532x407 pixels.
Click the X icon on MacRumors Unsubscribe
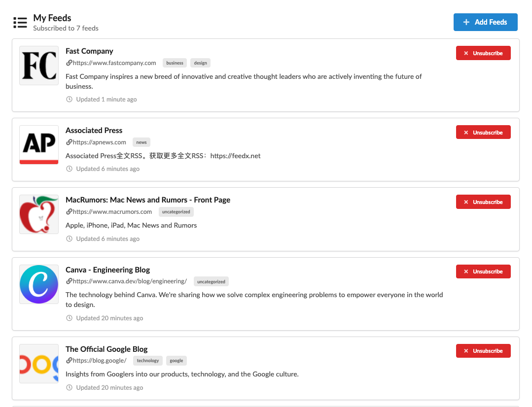pos(466,202)
